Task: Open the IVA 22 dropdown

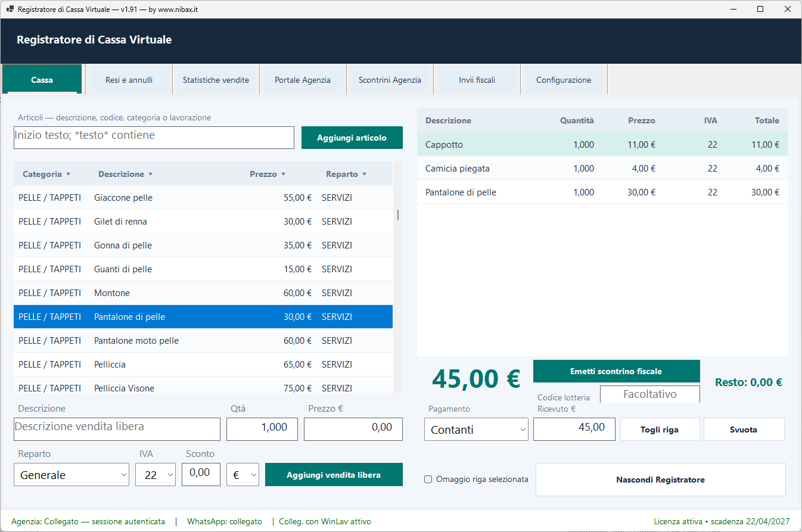Action: click(156, 475)
